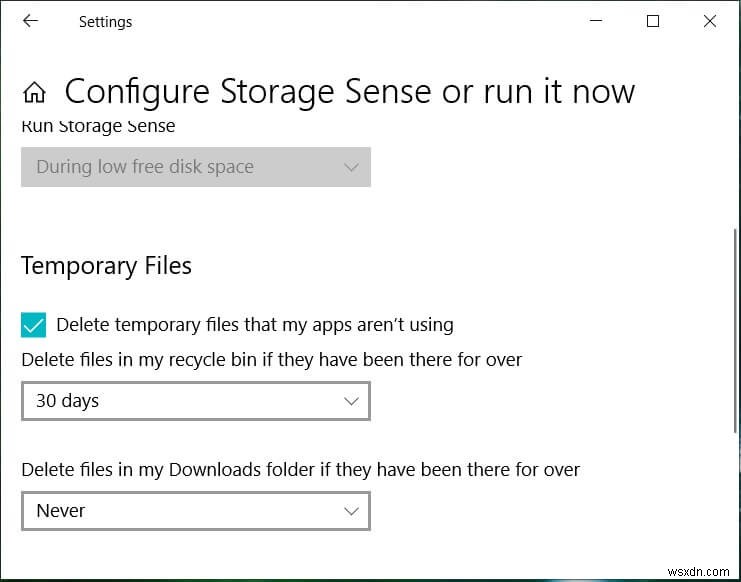This screenshot has height=582, width=741.
Task: Close the Settings window
Action: click(710, 21)
